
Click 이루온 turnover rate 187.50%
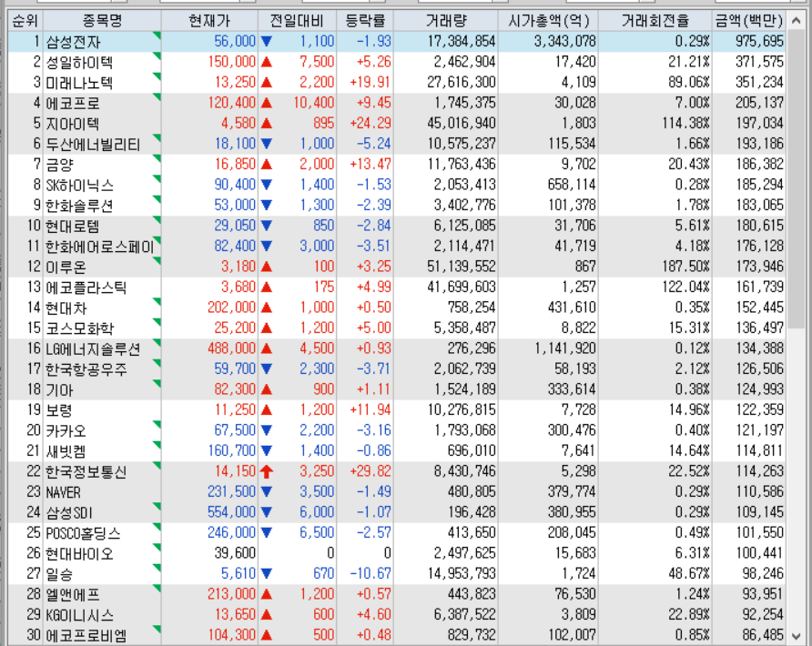(x=685, y=267)
